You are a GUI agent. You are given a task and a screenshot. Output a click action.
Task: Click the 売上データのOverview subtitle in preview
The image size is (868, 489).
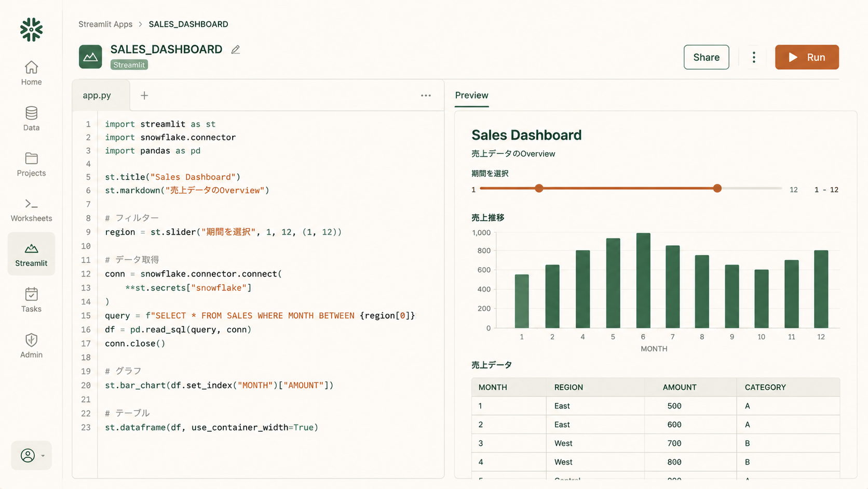(x=513, y=154)
